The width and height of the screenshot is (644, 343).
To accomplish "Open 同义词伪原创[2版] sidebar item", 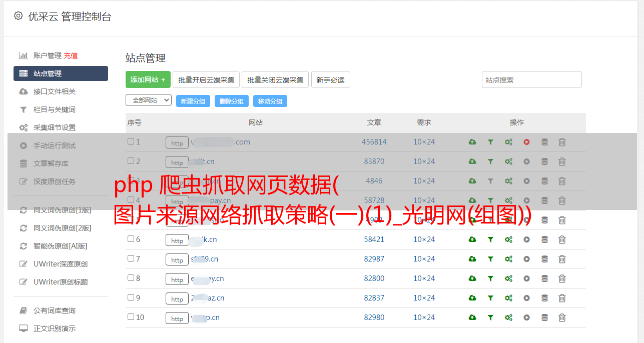I will coord(62,228).
